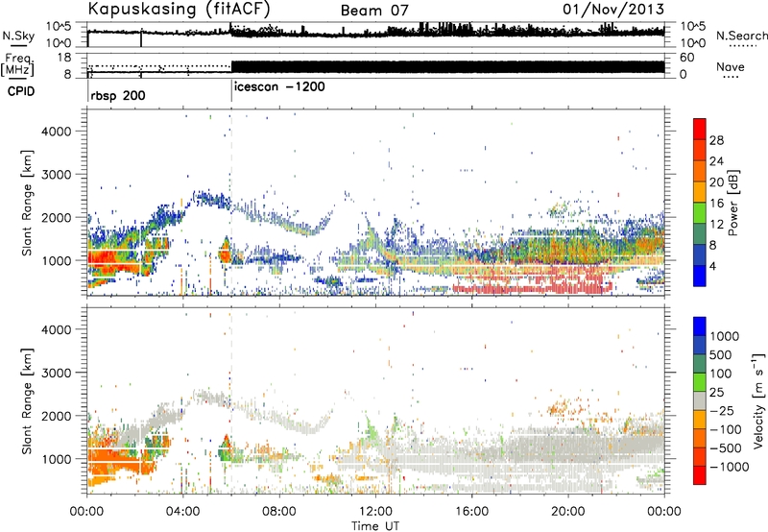This screenshot has width=768, height=532.
Task: Click the 28 power colorbar tick
Action: coord(716,140)
